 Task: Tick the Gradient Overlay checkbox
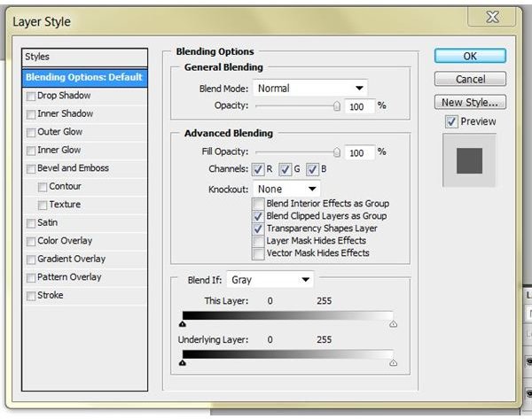(x=31, y=260)
